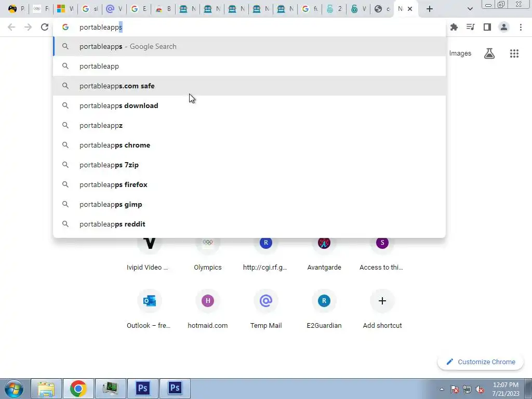Open the Extensions puzzle icon
Screen dimensions: 532x399
(454, 27)
